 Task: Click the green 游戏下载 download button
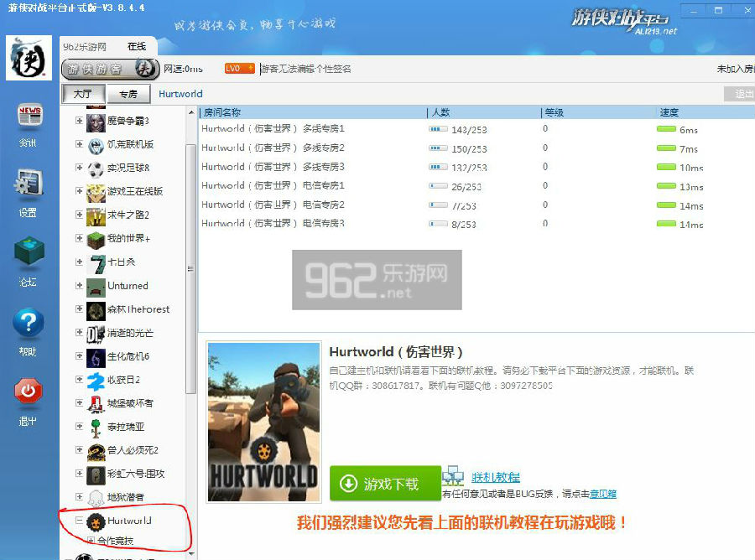pos(385,484)
